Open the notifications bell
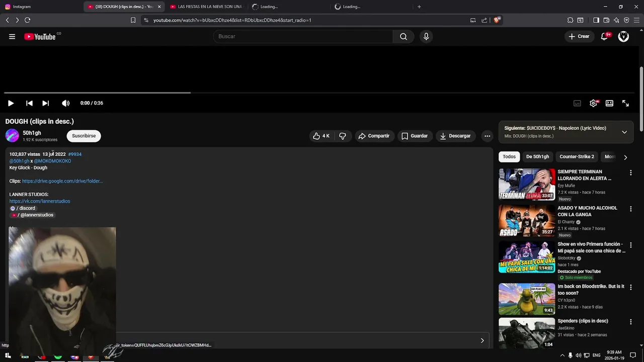 coord(605,36)
